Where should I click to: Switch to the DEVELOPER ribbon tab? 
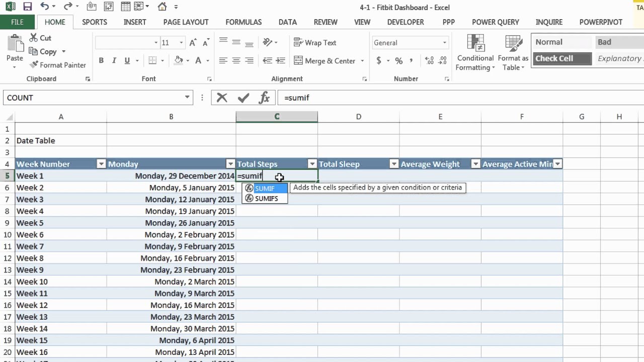(x=406, y=22)
